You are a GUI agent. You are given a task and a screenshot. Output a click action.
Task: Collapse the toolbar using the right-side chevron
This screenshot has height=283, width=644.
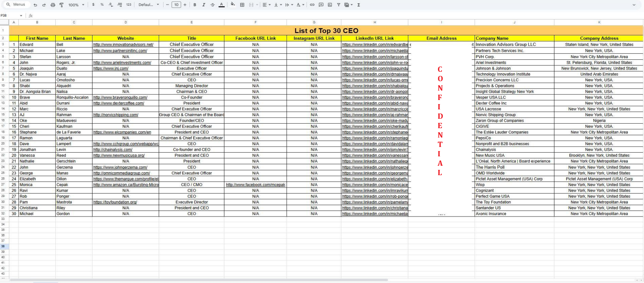[634, 5]
